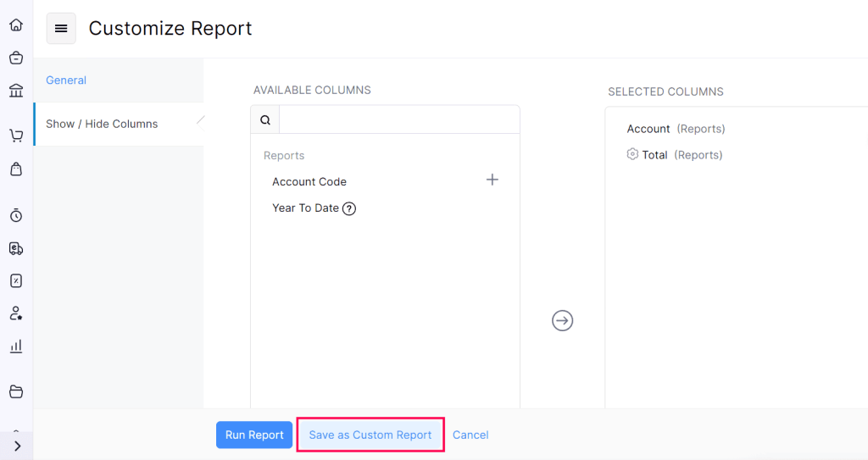Open the Time Tracking clock icon
The width and height of the screenshot is (868, 460).
(16, 215)
